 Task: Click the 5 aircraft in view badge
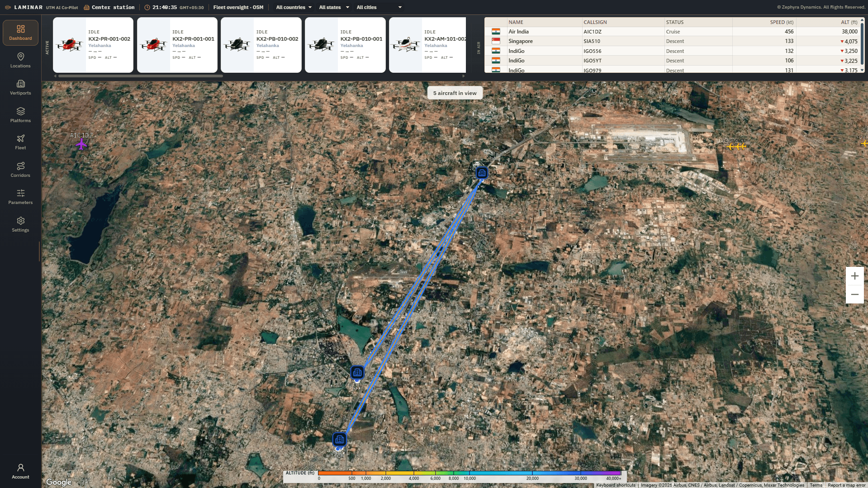[x=455, y=93]
